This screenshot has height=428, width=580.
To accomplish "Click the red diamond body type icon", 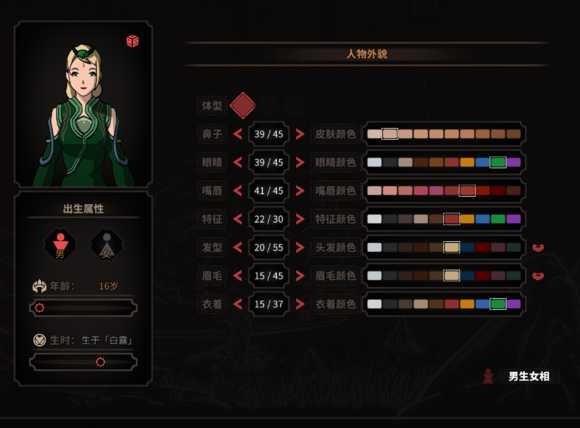I will click(242, 105).
